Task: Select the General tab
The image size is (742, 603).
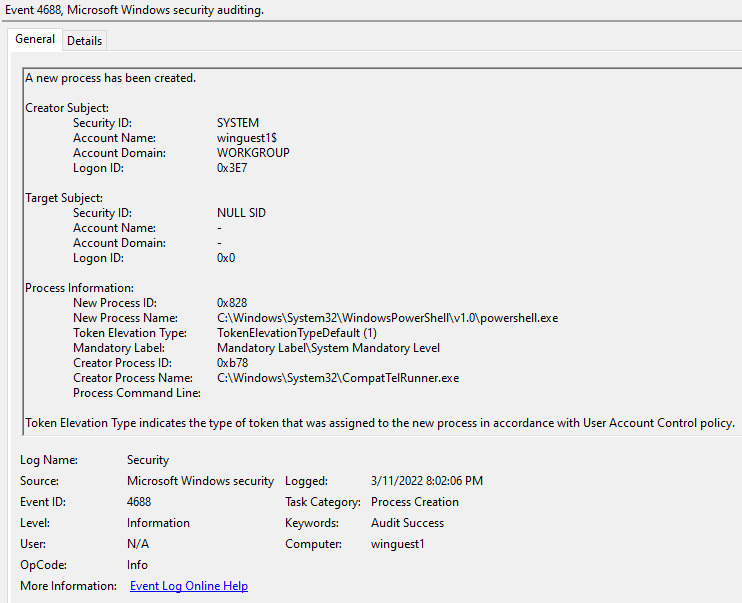Action: click(x=35, y=39)
